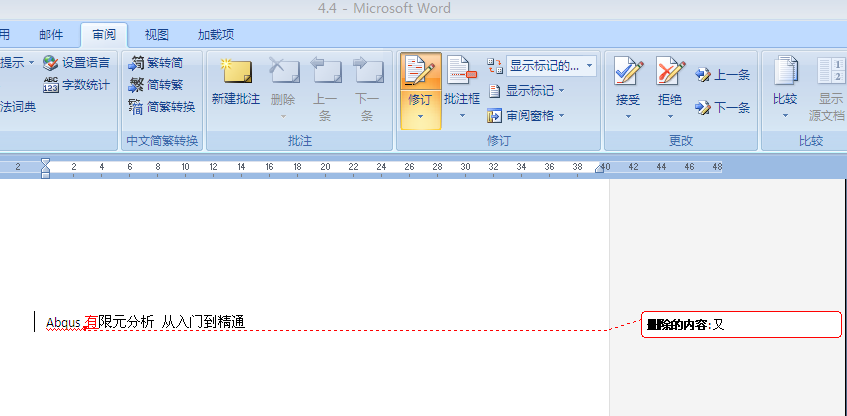Click the inserted red character 有
Screen dimensions: 847x416
92,323
